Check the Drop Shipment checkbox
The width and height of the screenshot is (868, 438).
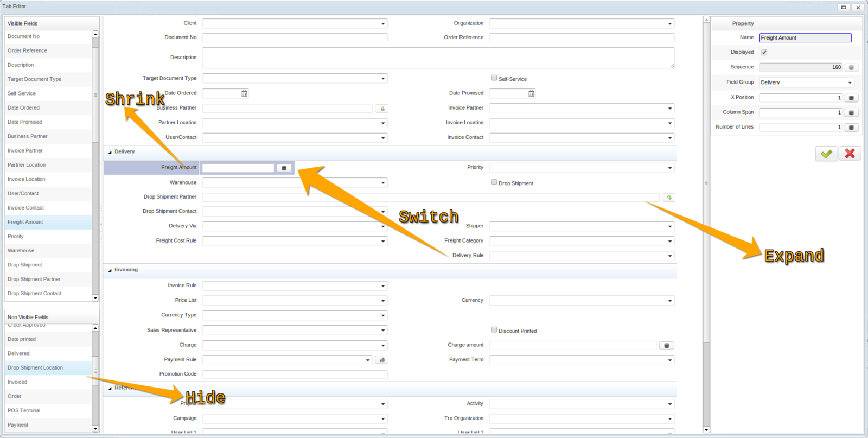click(494, 182)
